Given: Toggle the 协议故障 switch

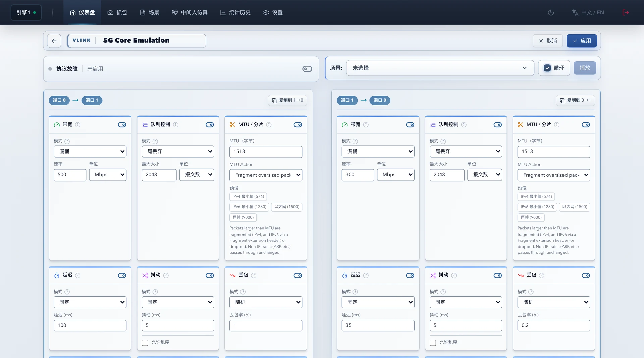Looking at the screenshot, I should (x=307, y=69).
